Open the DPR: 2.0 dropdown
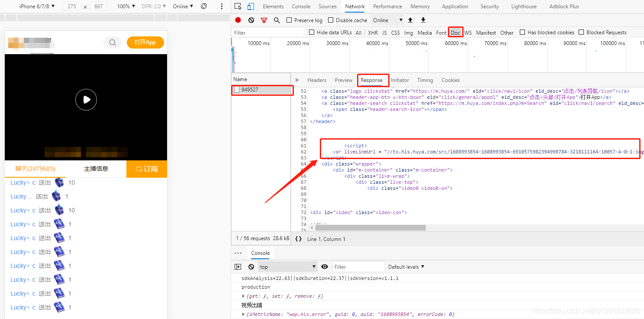644x319 pixels. (154, 7)
